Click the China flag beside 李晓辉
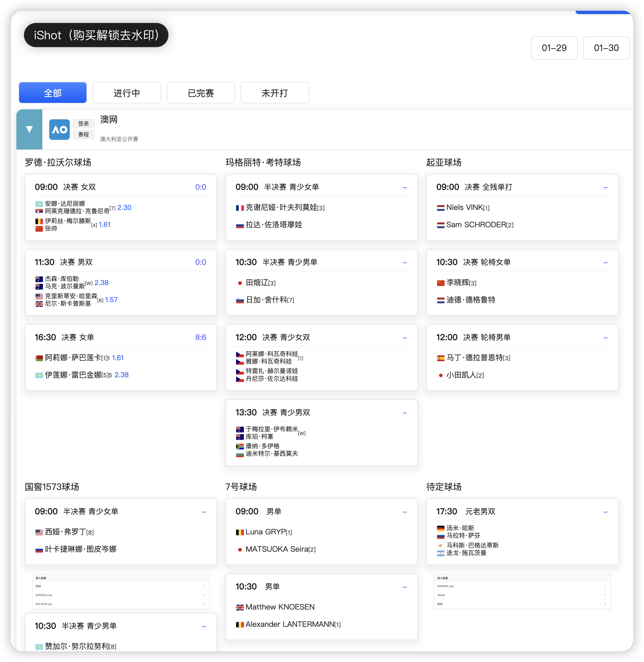Screen dimensions: 644x662 click(440, 283)
